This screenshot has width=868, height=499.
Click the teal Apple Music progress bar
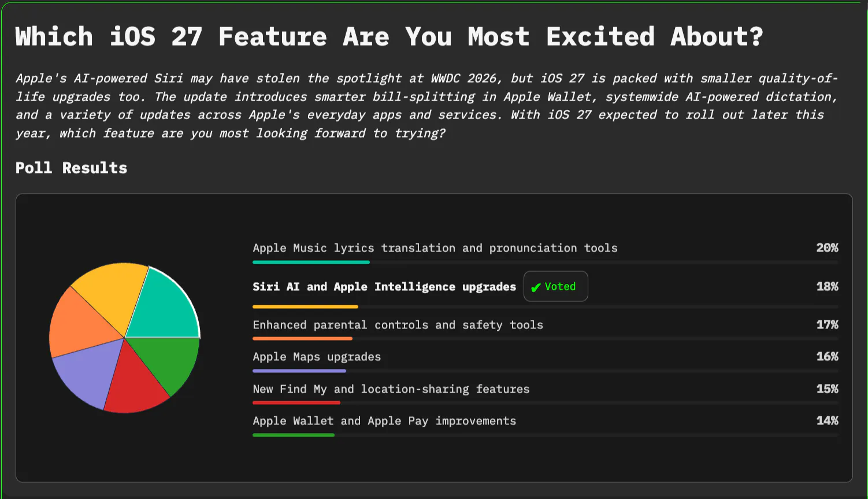pos(311,262)
